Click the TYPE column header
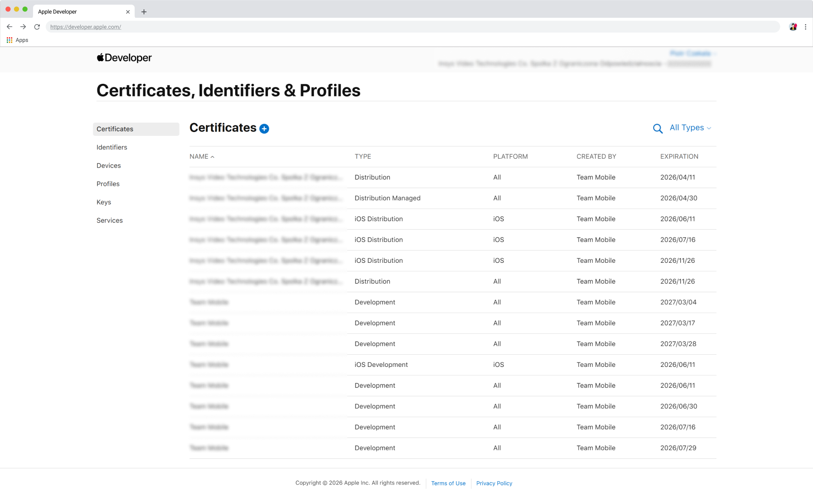 pyautogui.click(x=363, y=157)
